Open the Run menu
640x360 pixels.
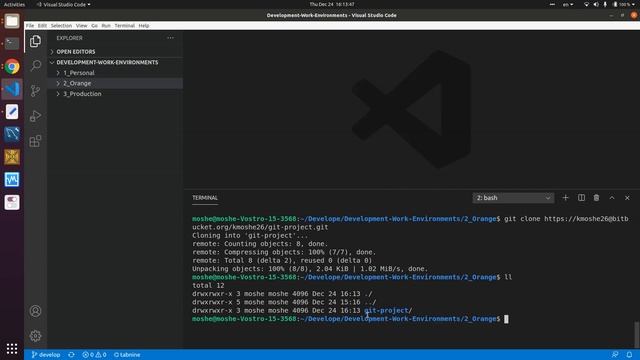(x=106, y=26)
